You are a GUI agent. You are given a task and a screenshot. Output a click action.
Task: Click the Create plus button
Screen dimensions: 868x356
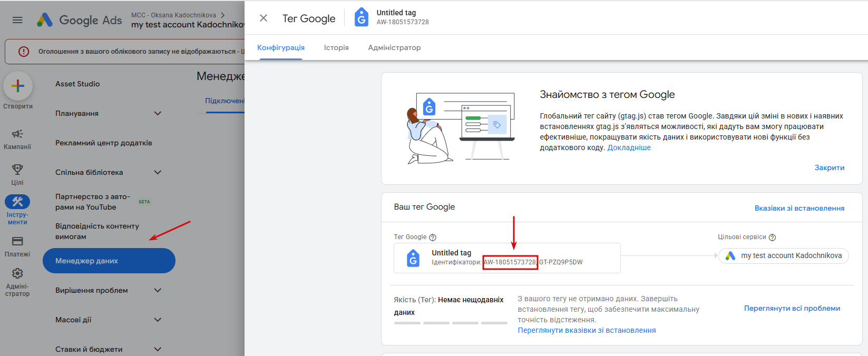point(18,86)
